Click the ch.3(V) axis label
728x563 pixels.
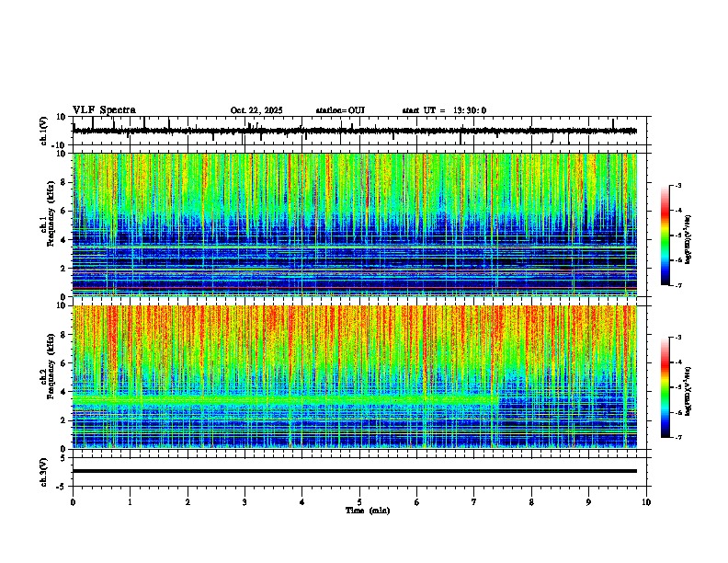click(44, 472)
